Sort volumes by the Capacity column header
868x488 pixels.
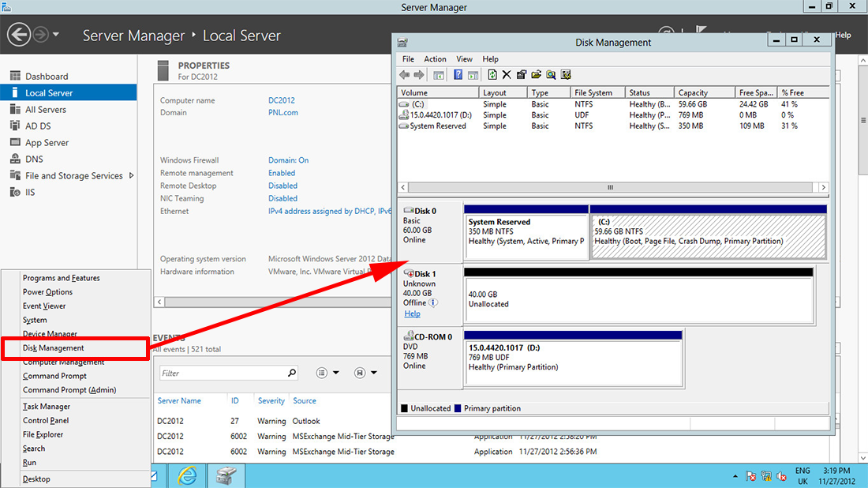pos(704,92)
